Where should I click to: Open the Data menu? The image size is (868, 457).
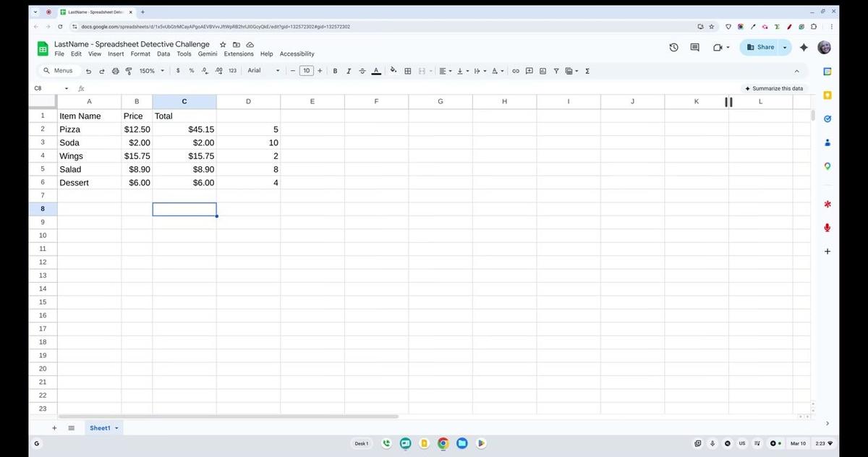163,54
